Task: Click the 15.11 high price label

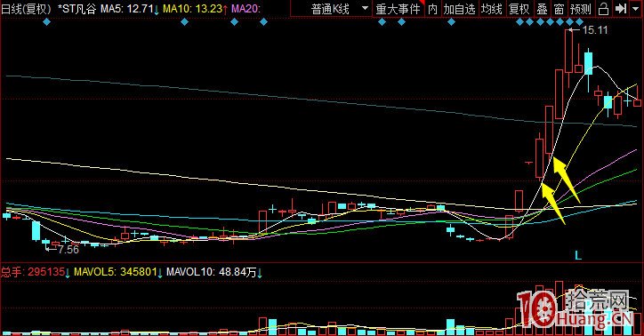Action: coord(594,30)
